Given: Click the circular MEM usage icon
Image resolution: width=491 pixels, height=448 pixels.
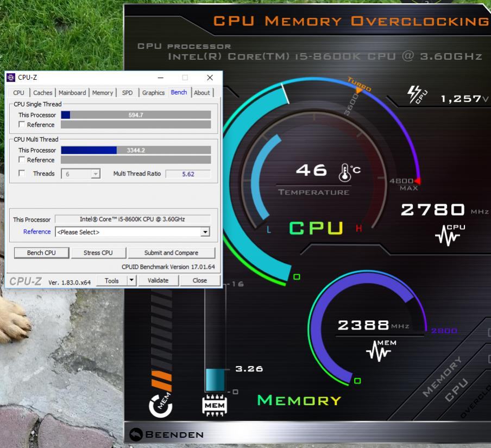Looking at the screenshot, I should pyautogui.click(x=160, y=405).
